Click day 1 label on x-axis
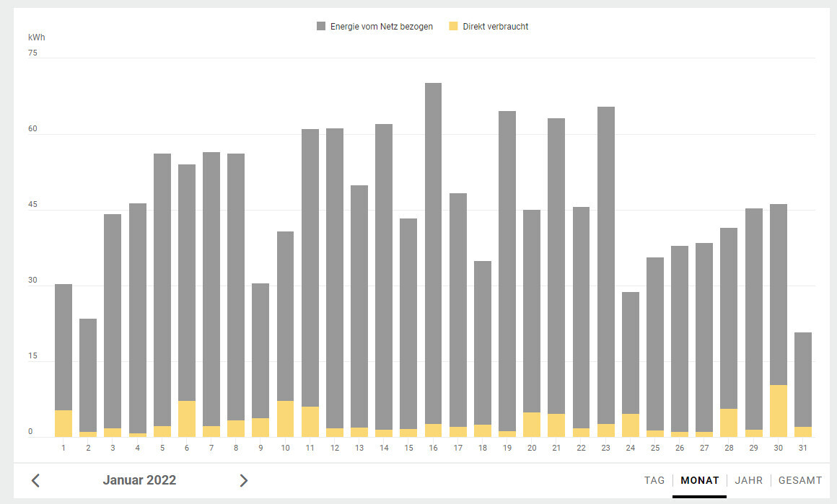 [63, 448]
